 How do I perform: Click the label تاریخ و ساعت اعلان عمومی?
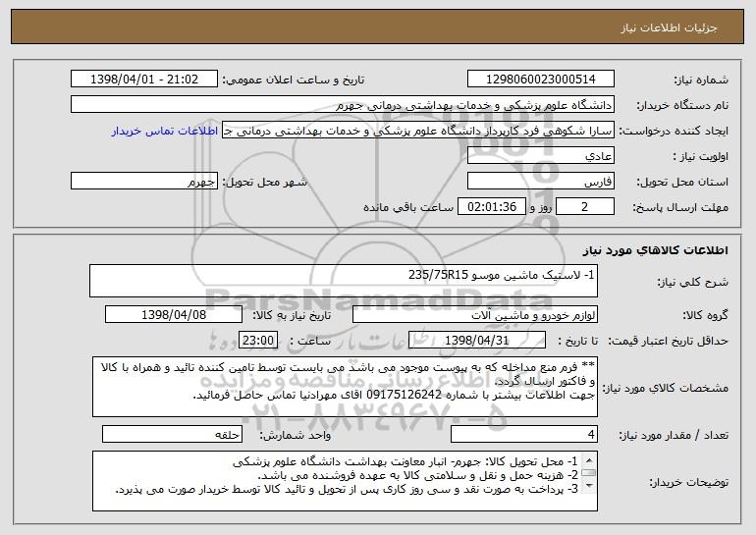[x=294, y=80]
